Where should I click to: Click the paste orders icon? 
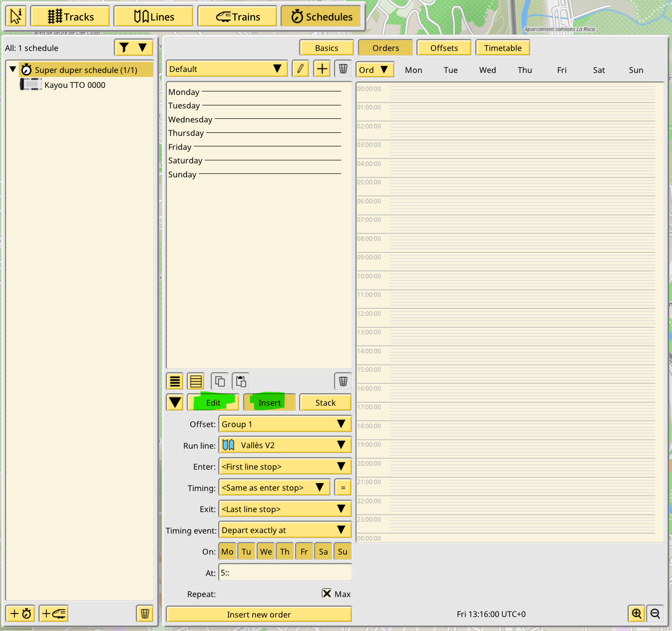(x=241, y=382)
